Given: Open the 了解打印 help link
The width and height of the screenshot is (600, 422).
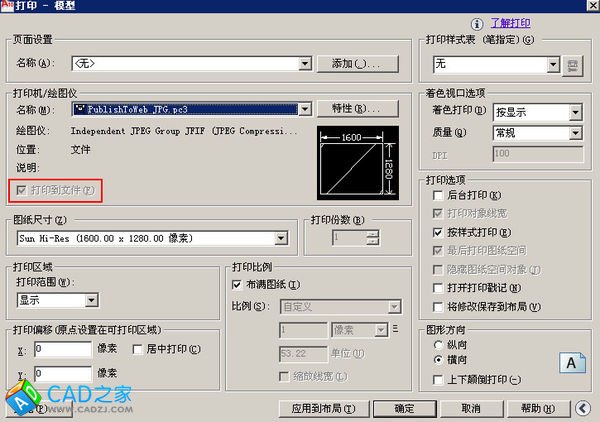Looking at the screenshot, I should pyautogui.click(x=510, y=22).
